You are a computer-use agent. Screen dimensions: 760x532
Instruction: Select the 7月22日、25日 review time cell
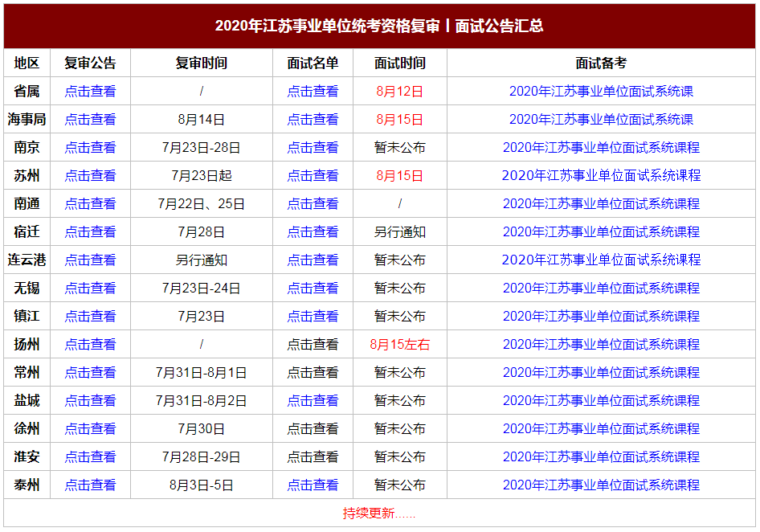click(x=201, y=203)
